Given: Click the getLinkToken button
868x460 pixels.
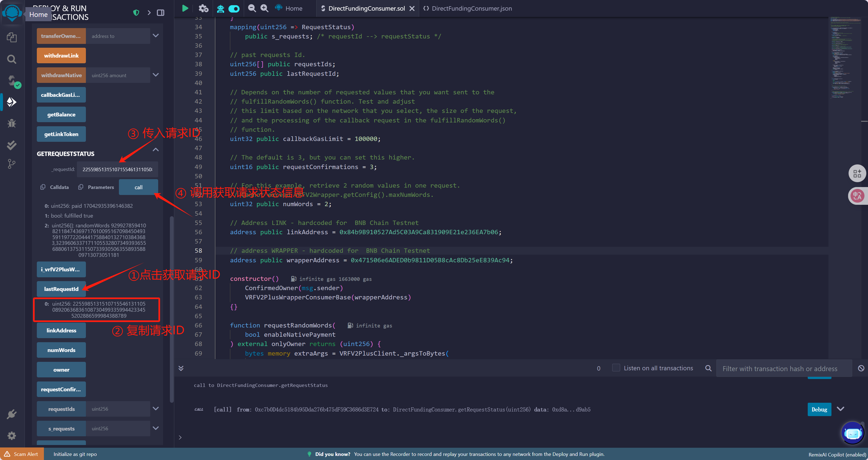Looking at the screenshot, I should point(61,134).
